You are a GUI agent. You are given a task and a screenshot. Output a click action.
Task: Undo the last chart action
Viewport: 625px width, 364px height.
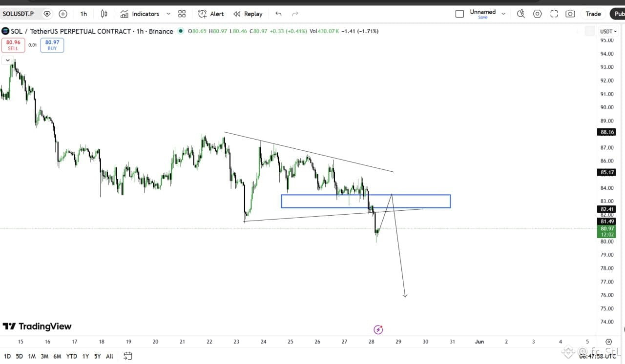pyautogui.click(x=278, y=14)
